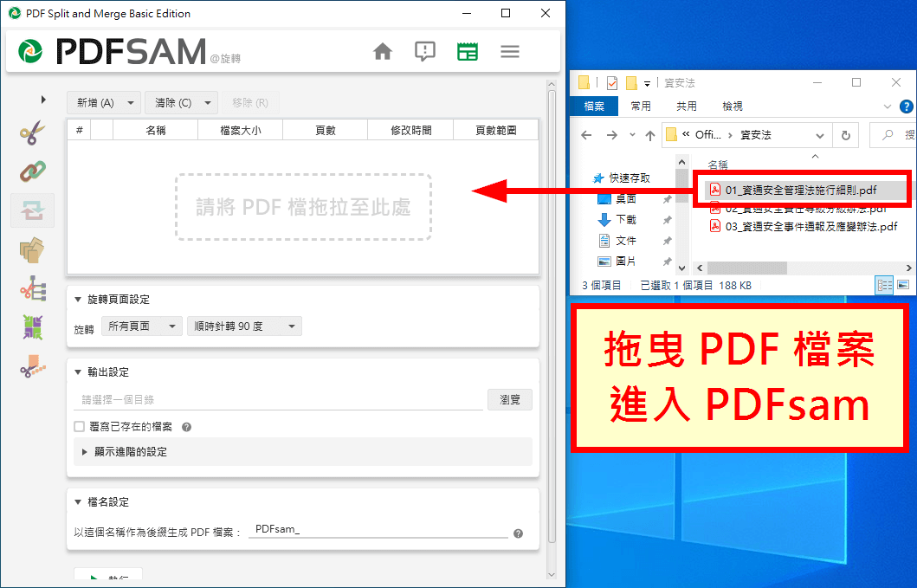Open the PDFsam home dashboard icon
917x588 pixels.
(x=383, y=51)
